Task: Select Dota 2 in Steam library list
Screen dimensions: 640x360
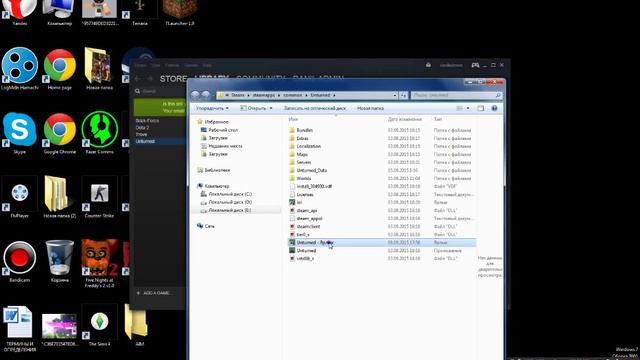Action: pos(142,127)
